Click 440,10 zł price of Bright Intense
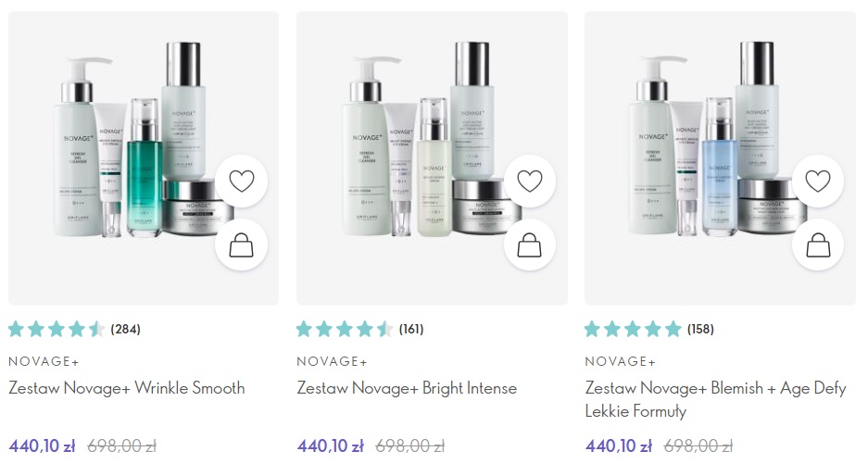868x464 pixels. (331, 445)
